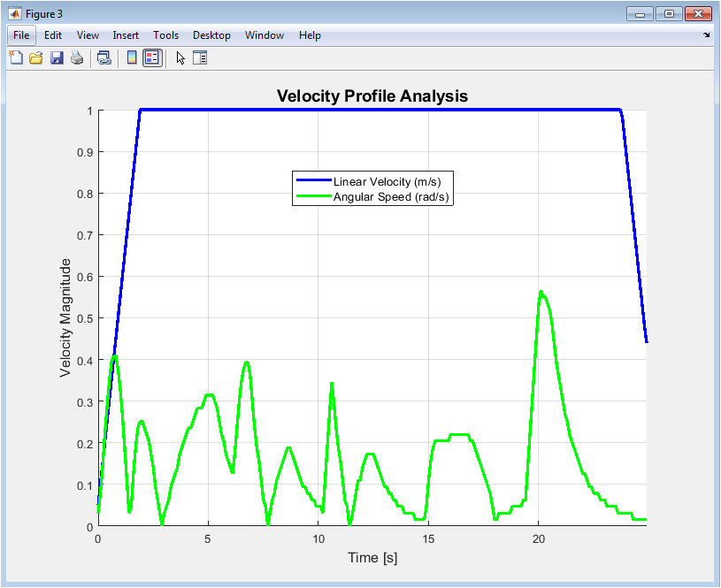Open the Desktop menu
721x588 pixels.
pyautogui.click(x=211, y=35)
